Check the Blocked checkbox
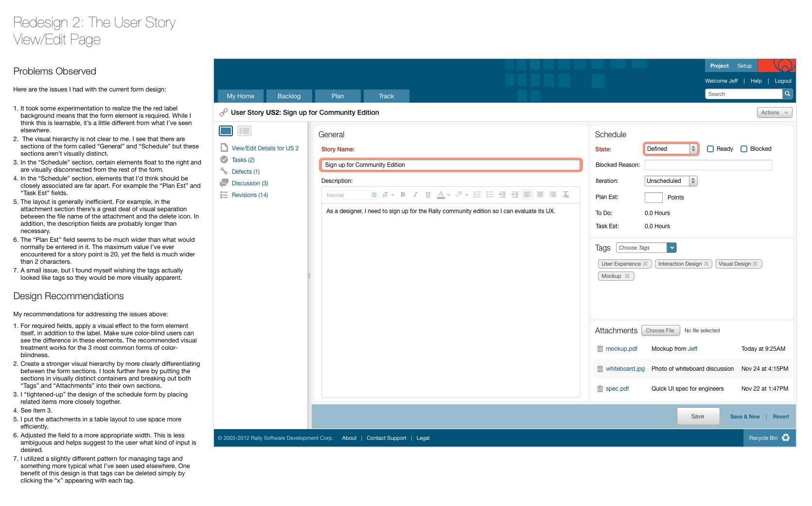Screen dimensions: 812x506 [744, 149]
